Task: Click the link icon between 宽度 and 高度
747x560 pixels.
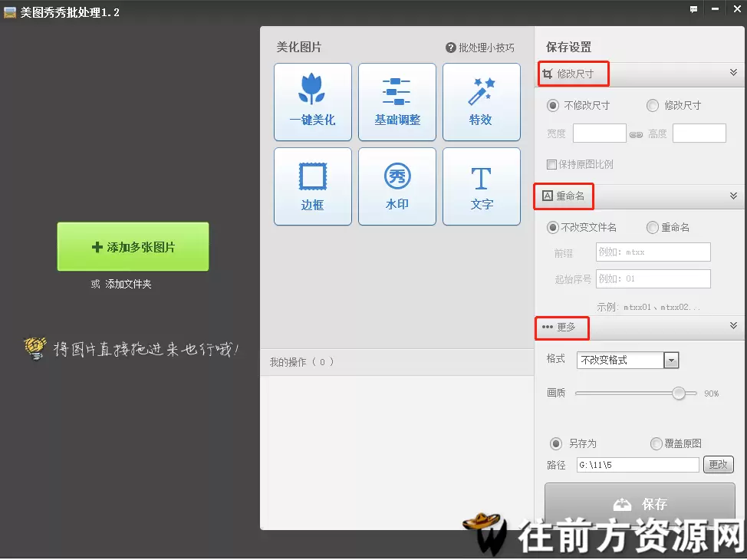Action: [x=636, y=134]
